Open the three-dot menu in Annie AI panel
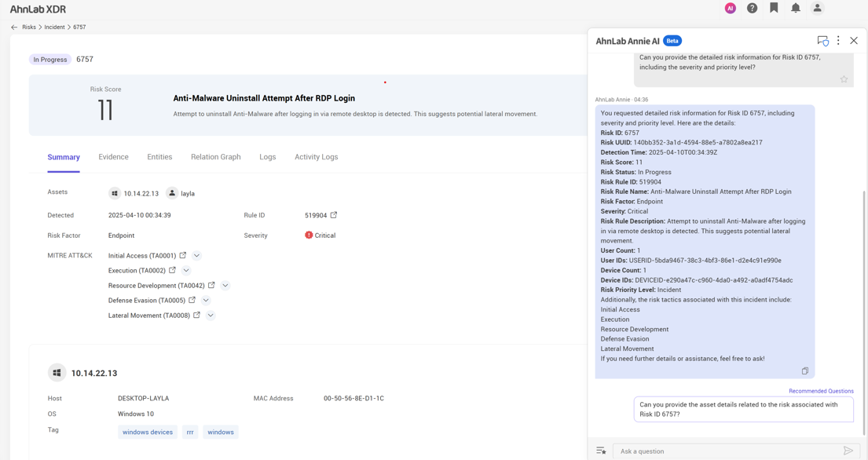This screenshot has height=460, width=868. (838, 40)
